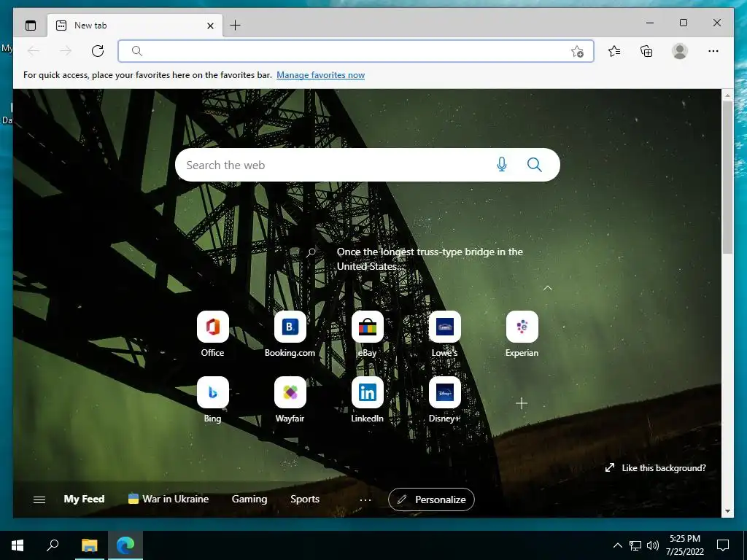747x560 pixels.
Task: Open the tab actions menu icon
Action: coord(31,26)
